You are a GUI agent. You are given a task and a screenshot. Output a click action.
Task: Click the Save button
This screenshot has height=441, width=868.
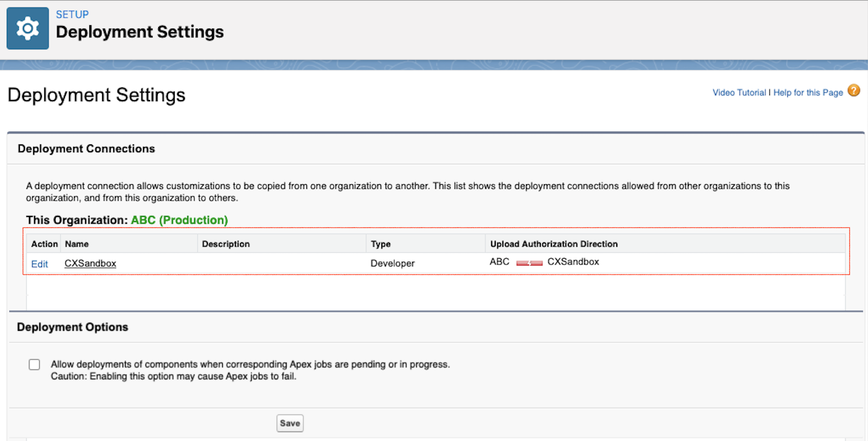[290, 423]
